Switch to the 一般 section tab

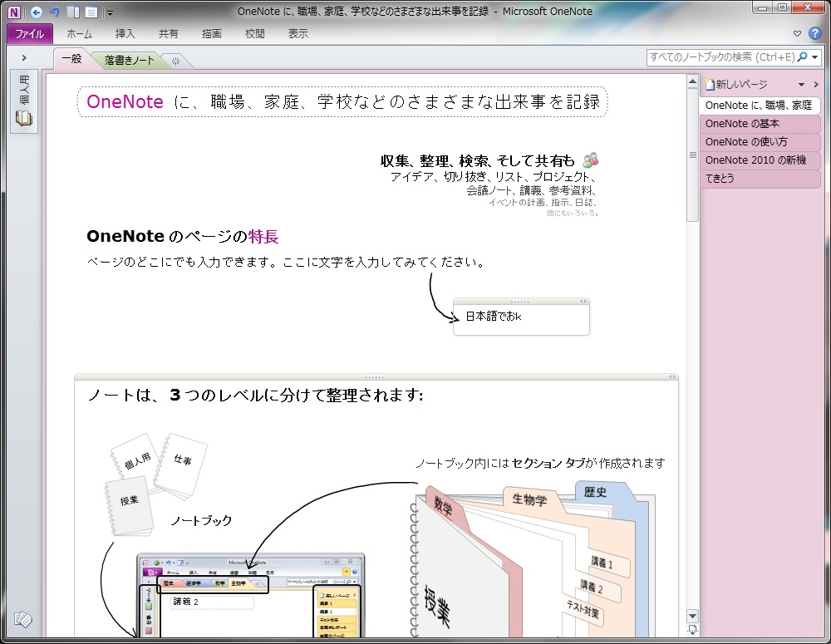pyautogui.click(x=72, y=59)
